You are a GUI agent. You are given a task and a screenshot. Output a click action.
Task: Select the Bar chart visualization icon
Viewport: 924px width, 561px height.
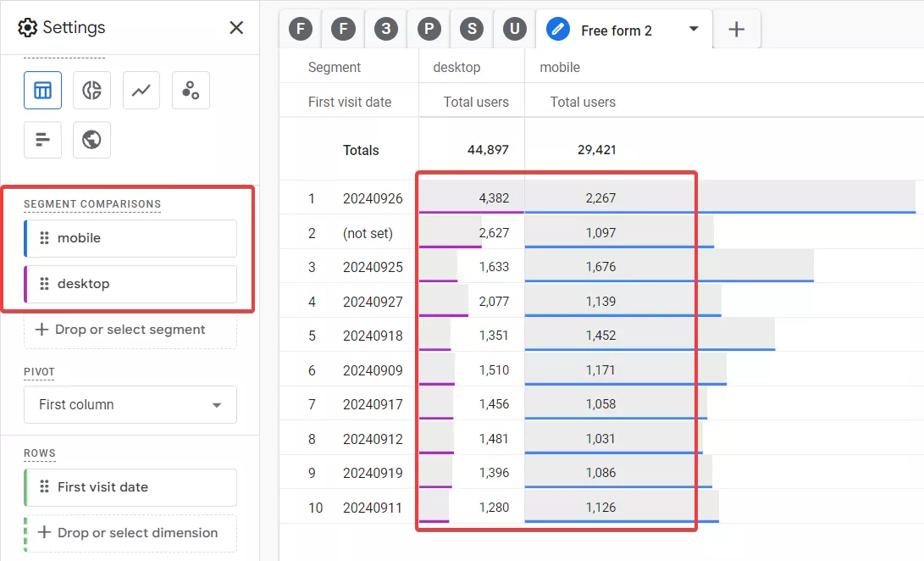tap(42, 140)
